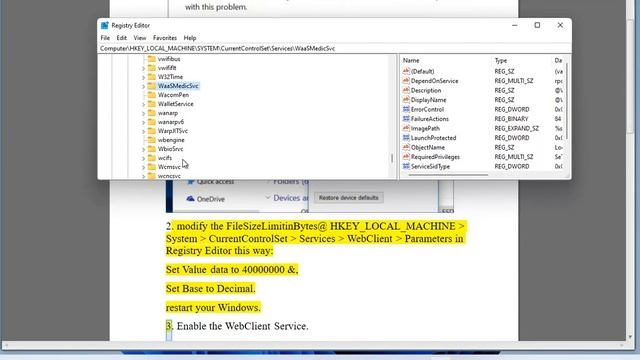The width and height of the screenshot is (640, 360).
Task: Select the ServiceSidType DWORD icon
Action: pyautogui.click(x=406, y=166)
